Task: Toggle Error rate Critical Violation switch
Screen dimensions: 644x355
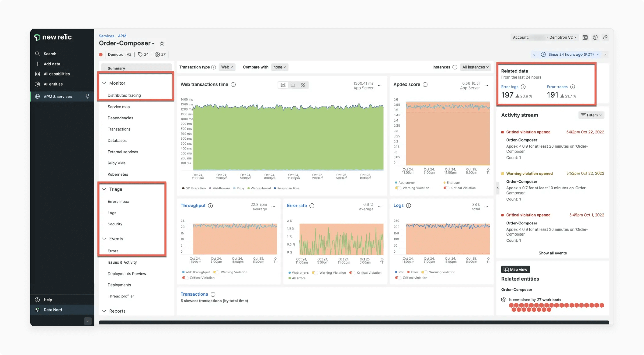Action: [x=352, y=273]
